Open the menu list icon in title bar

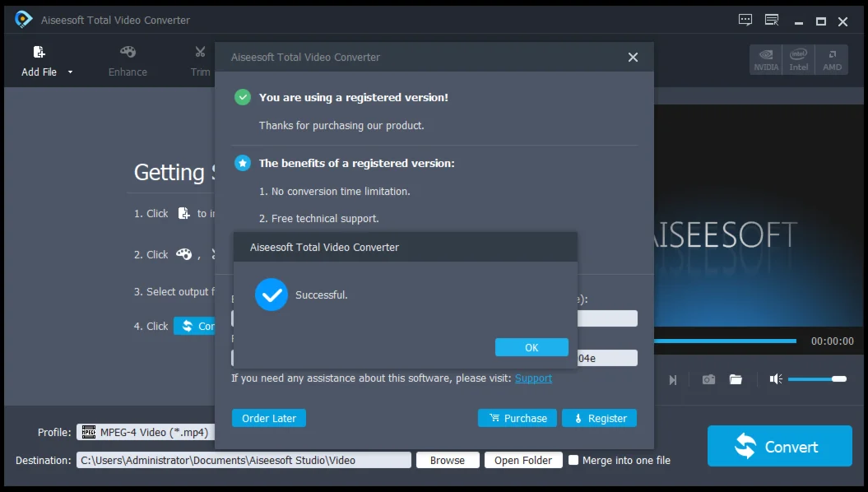coord(772,21)
